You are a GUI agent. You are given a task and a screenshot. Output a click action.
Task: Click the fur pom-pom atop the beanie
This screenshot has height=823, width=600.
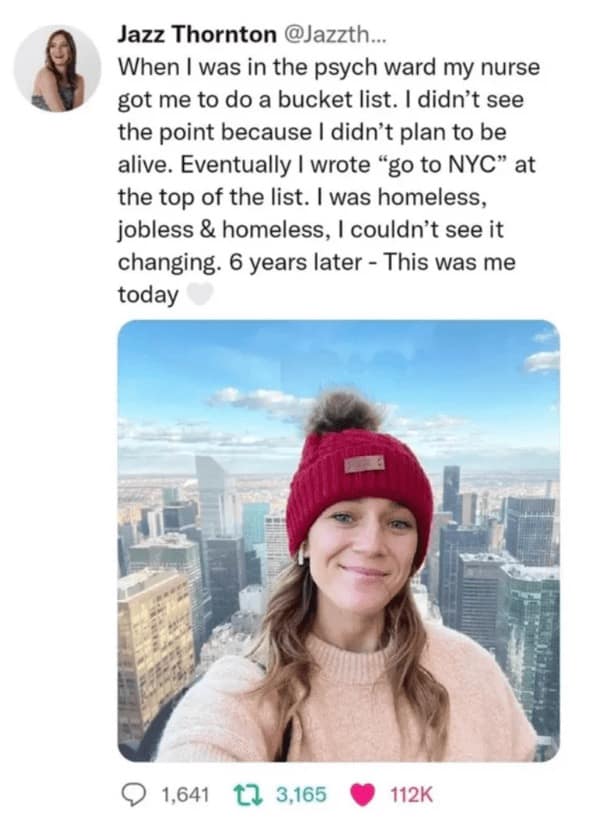pyautogui.click(x=345, y=412)
